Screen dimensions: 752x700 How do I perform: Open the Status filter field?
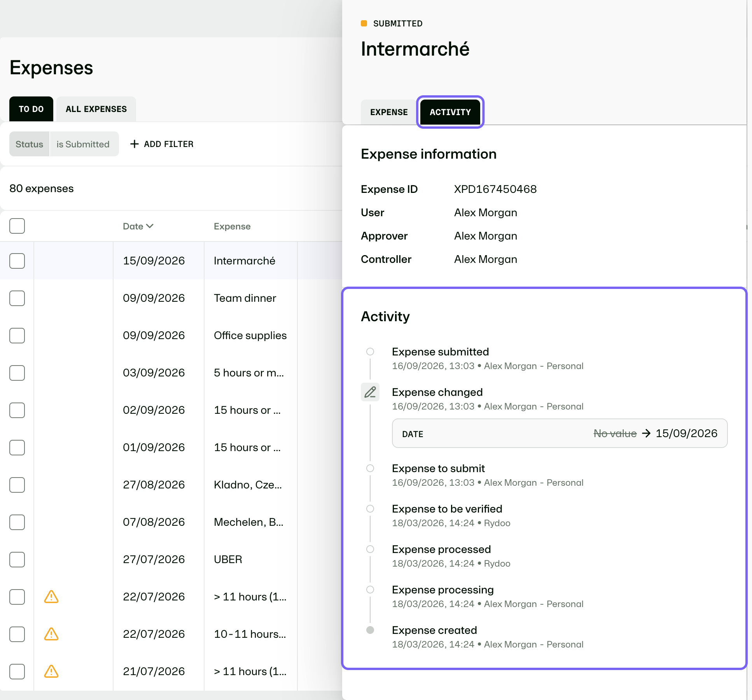[30, 144]
